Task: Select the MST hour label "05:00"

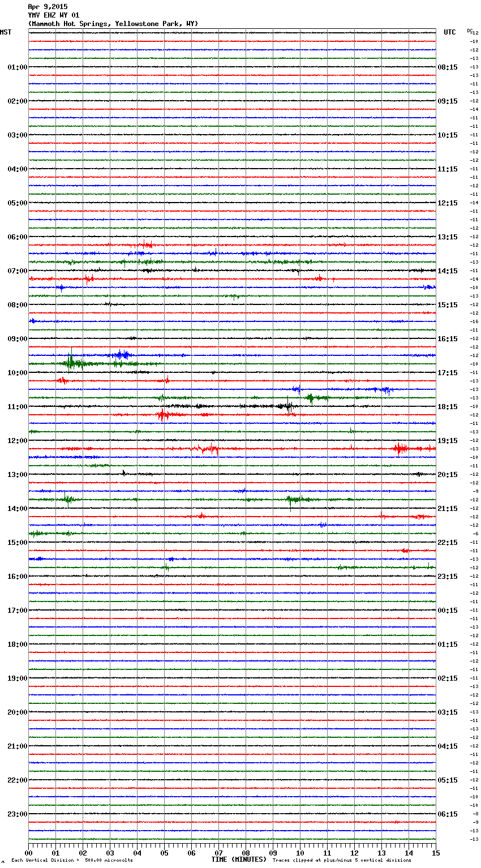Action: tap(18, 203)
